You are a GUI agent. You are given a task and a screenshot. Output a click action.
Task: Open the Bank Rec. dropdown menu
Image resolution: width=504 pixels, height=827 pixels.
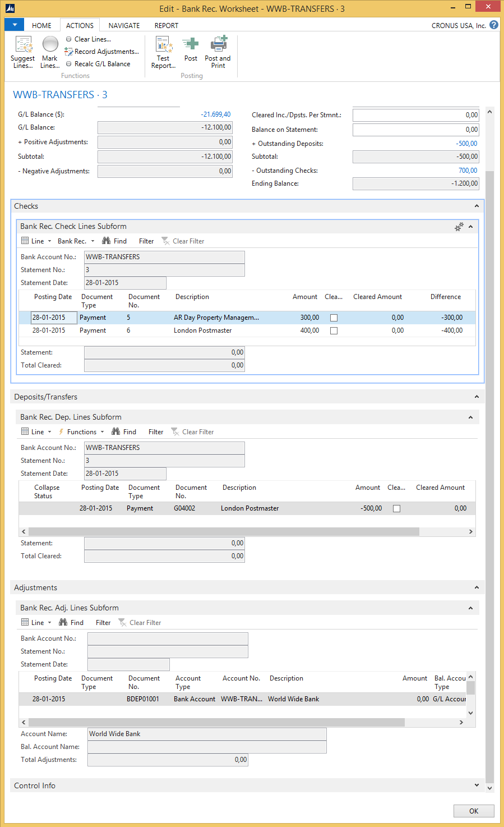click(76, 241)
